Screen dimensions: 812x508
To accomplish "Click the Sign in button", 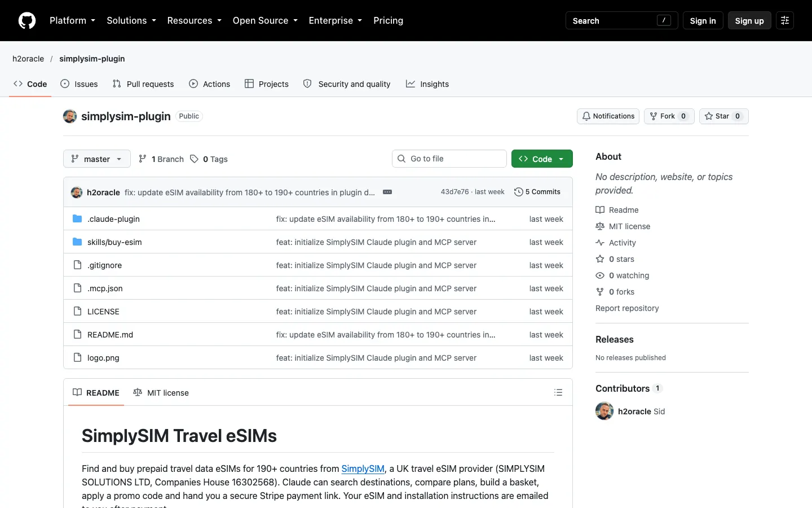I will (x=703, y=20).
